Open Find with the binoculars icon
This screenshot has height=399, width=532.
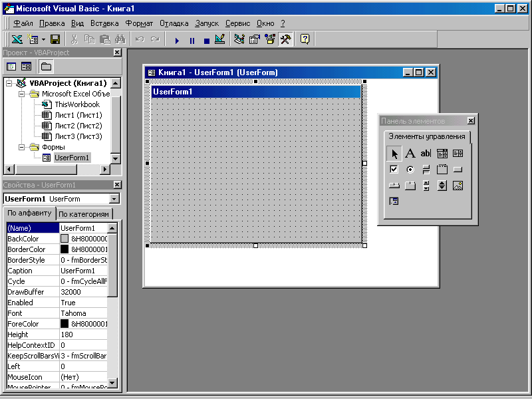pos(120,39)
